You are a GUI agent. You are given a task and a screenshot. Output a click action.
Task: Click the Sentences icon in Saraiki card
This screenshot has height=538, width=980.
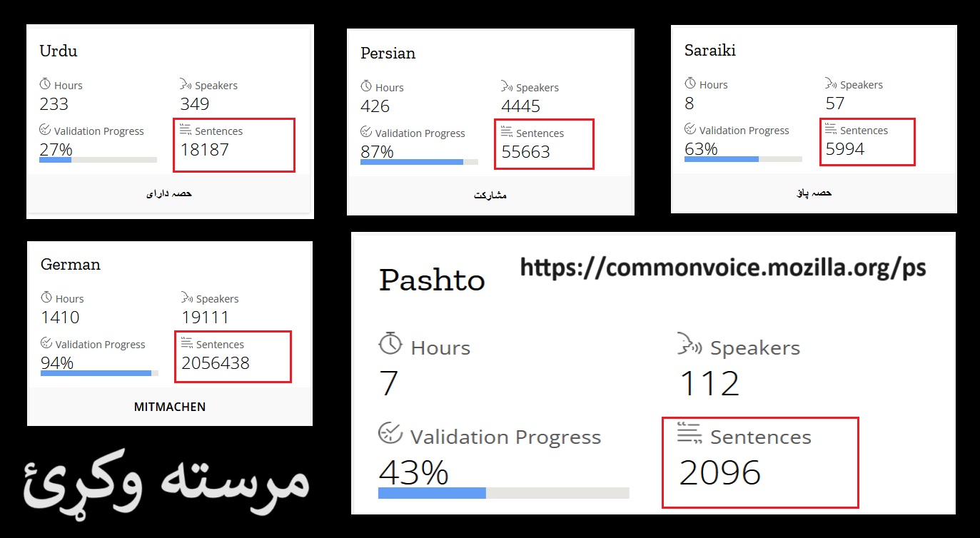point(831,130)
